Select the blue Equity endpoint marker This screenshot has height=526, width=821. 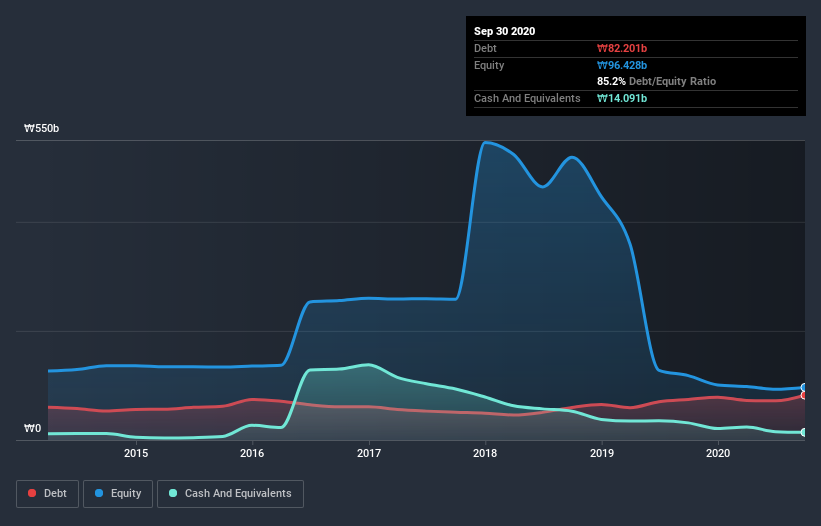804,387
